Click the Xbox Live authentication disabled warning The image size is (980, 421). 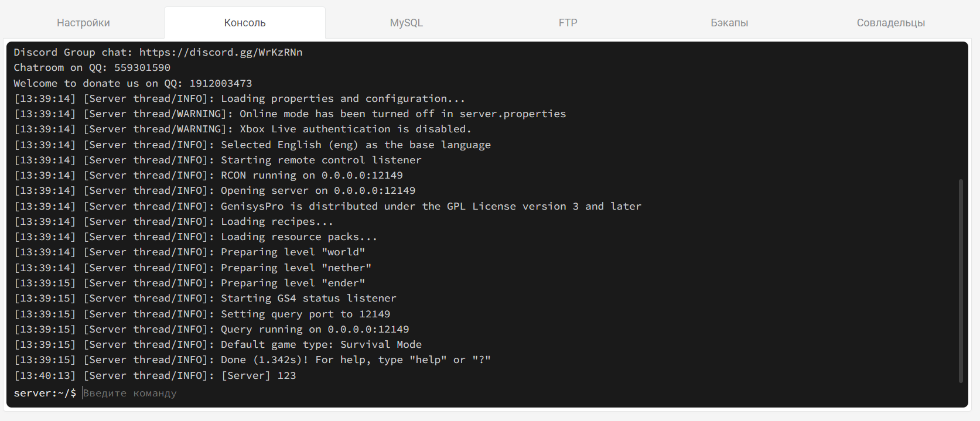(x=243, y=129)
